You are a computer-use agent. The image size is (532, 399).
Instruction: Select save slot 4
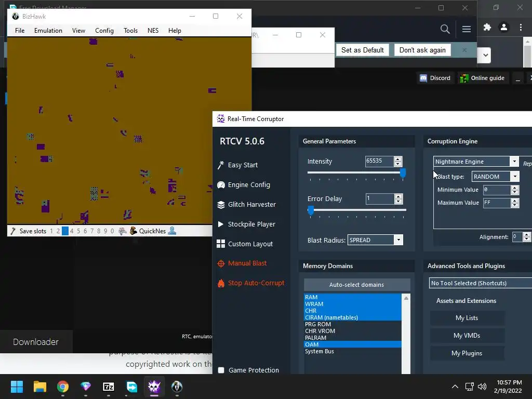(x=72, y=231)
